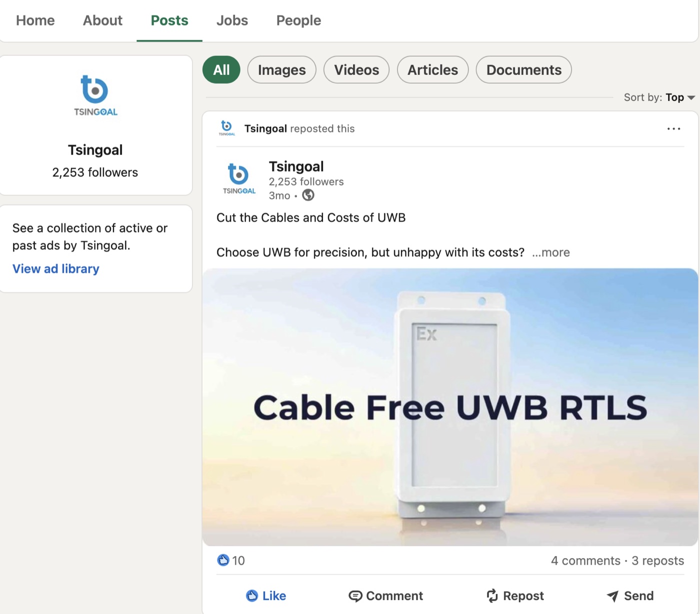Click the Tsingoal logo in the sidebar card
The height and width of the screenshot is (614, 700).
[95, 95]
